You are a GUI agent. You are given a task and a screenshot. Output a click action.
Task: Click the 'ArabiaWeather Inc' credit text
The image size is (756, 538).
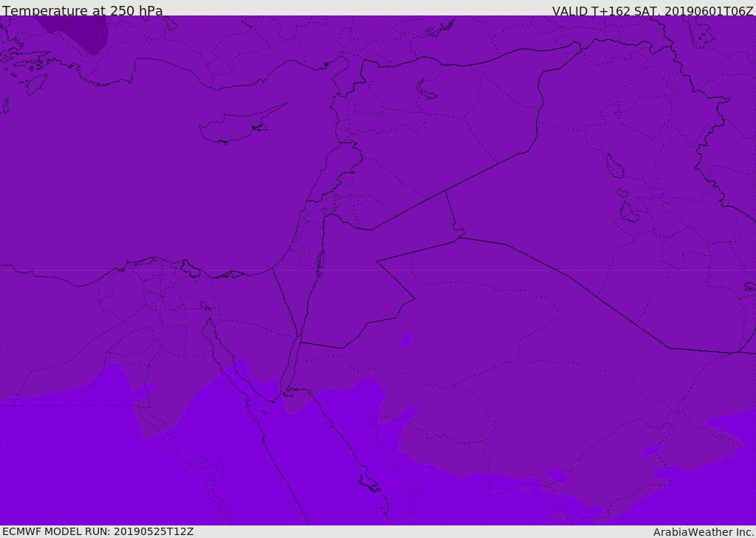(x=704, y=532)
